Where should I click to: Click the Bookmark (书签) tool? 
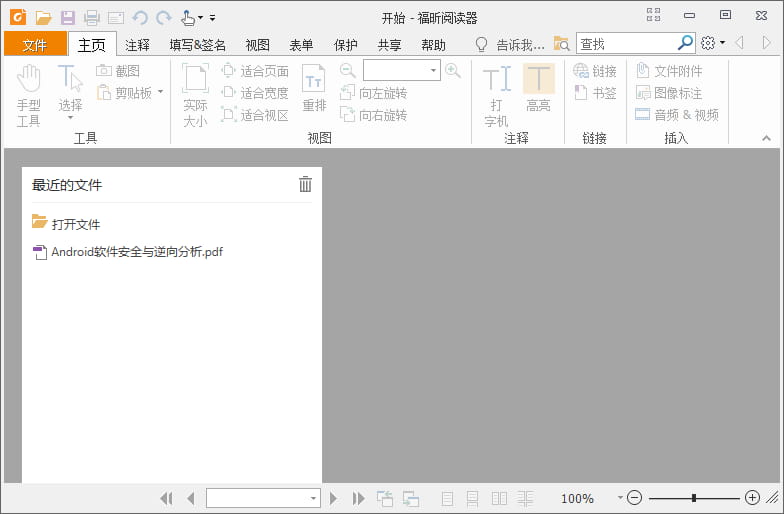[595, 93]
